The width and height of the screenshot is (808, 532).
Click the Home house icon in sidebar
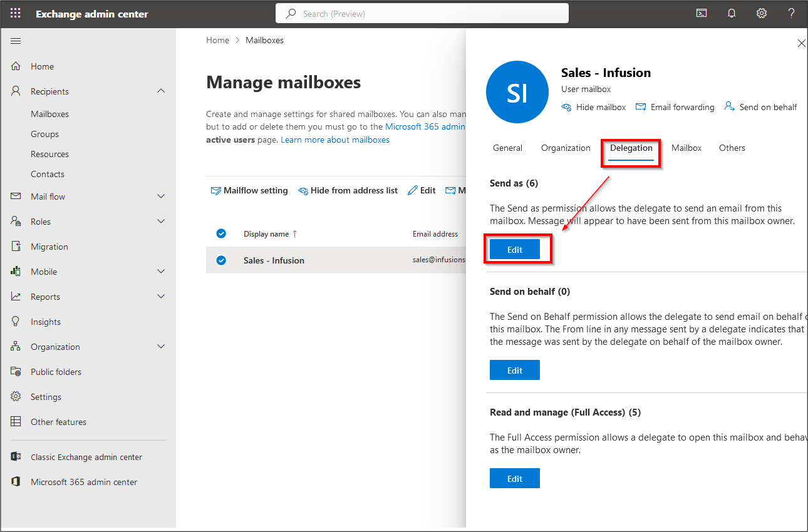tap(16, 66)
